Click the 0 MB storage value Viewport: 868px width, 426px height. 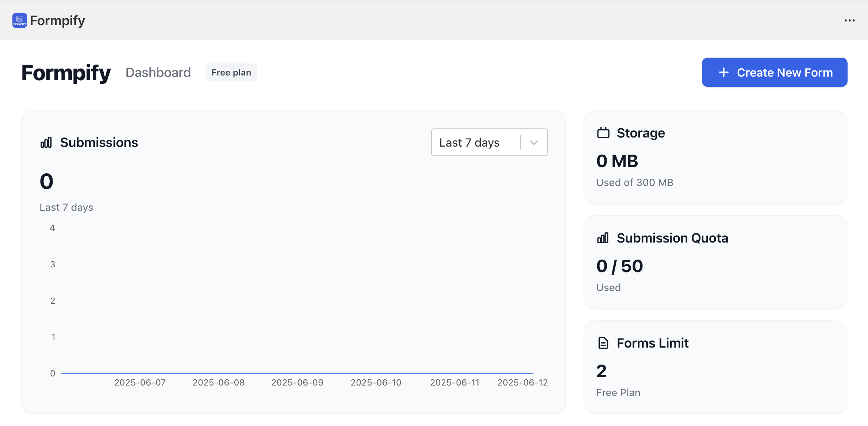[x=617, y=161]
